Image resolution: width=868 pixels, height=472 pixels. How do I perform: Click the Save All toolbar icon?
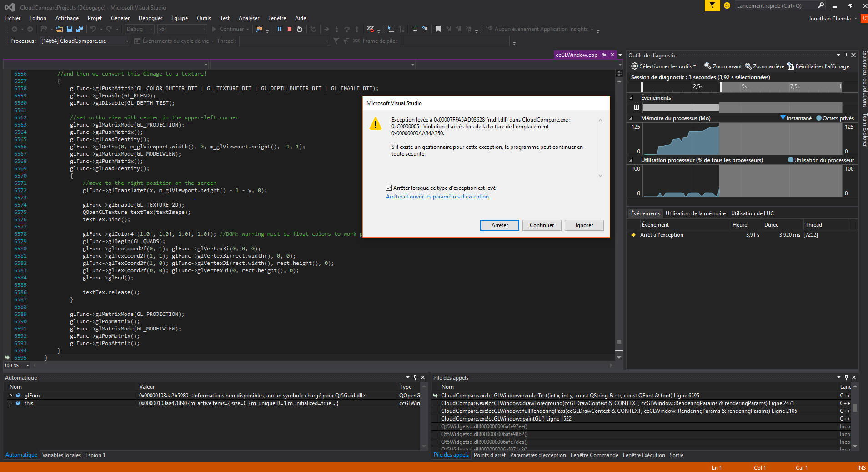coord(79,29)
